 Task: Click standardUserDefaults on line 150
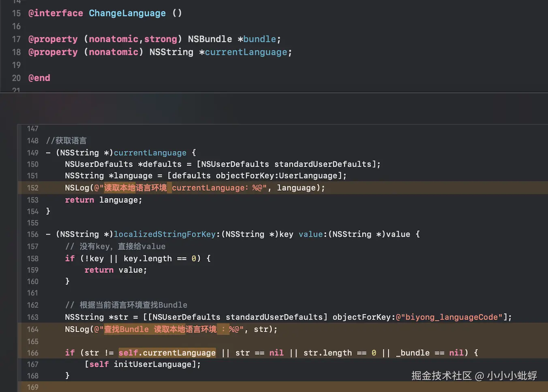coord(323,164)
